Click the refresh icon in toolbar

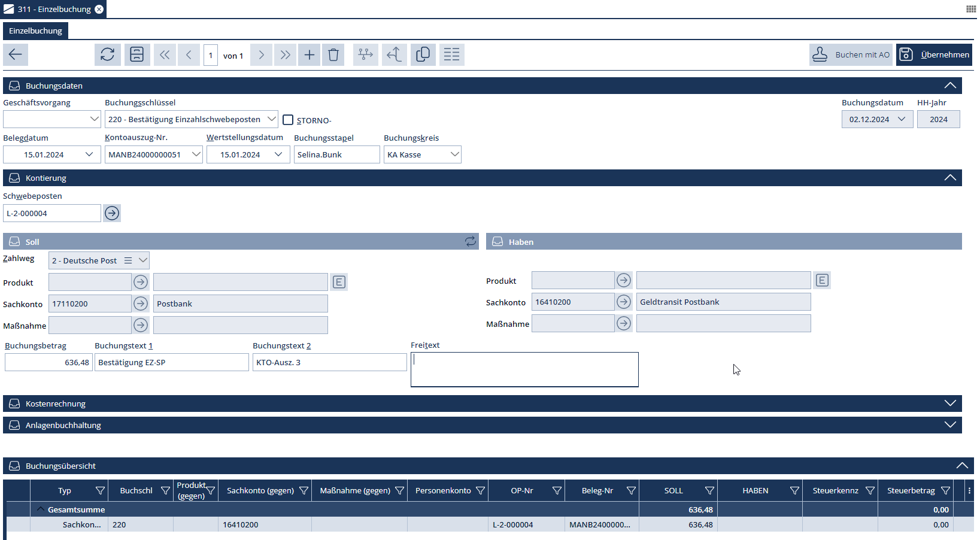pyautogui.click(x=108, y=54)
